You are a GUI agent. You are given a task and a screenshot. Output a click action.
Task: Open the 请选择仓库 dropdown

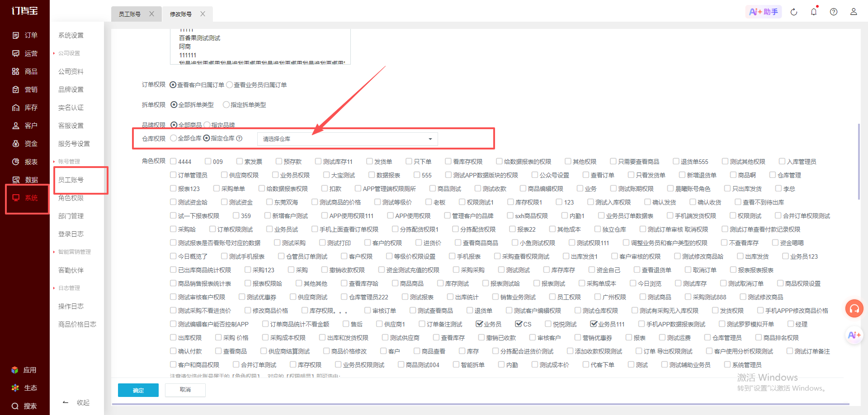348,139
